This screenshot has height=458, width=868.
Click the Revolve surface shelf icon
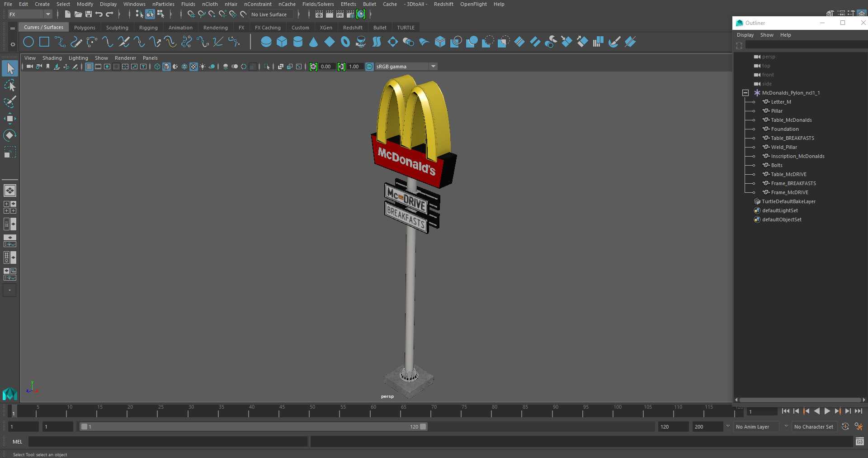pyautogui.click(x=361, y=42)
